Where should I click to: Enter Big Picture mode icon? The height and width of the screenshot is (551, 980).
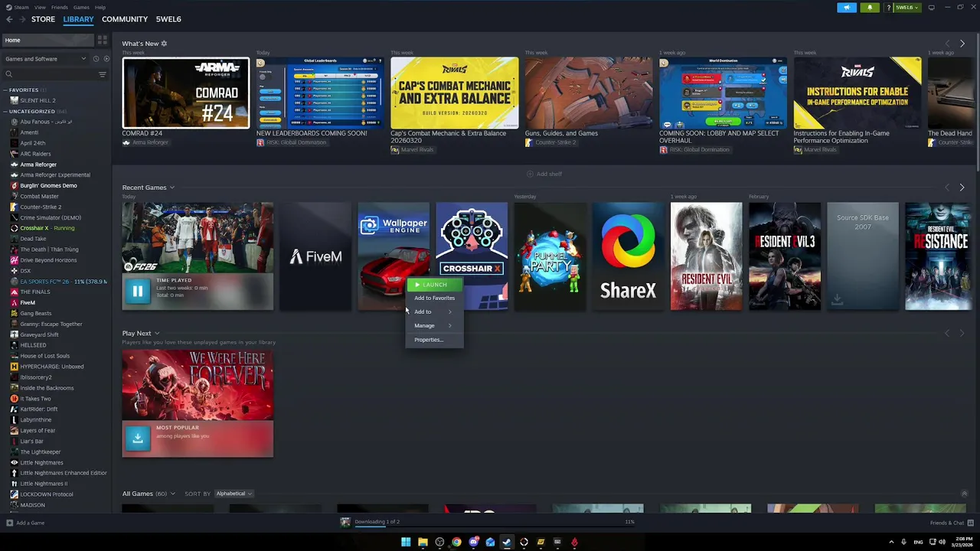tap(931, 8)
